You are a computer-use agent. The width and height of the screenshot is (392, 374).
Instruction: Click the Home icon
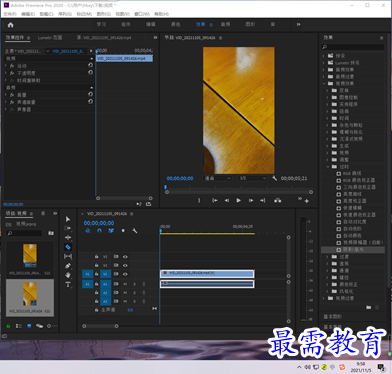tap(10, 25)
